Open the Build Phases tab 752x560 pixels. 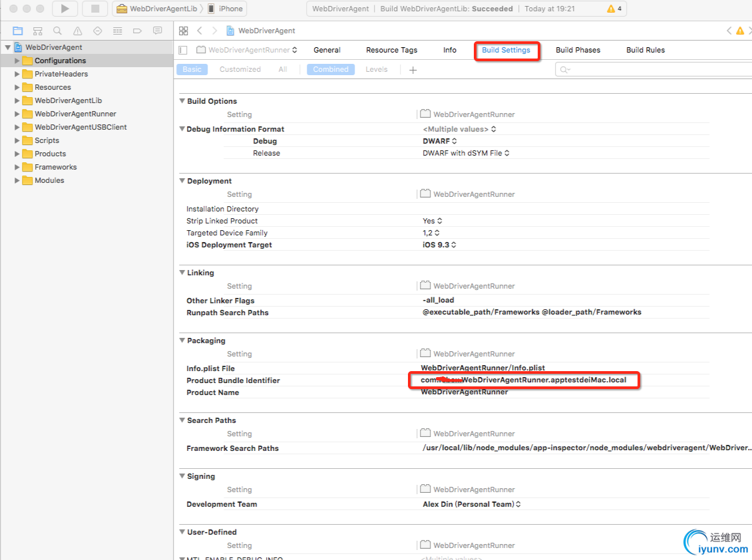click(578, 50)
